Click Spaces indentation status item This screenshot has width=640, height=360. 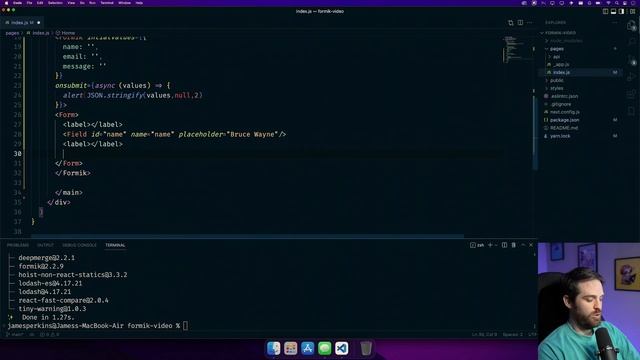[x=512, y=335]
